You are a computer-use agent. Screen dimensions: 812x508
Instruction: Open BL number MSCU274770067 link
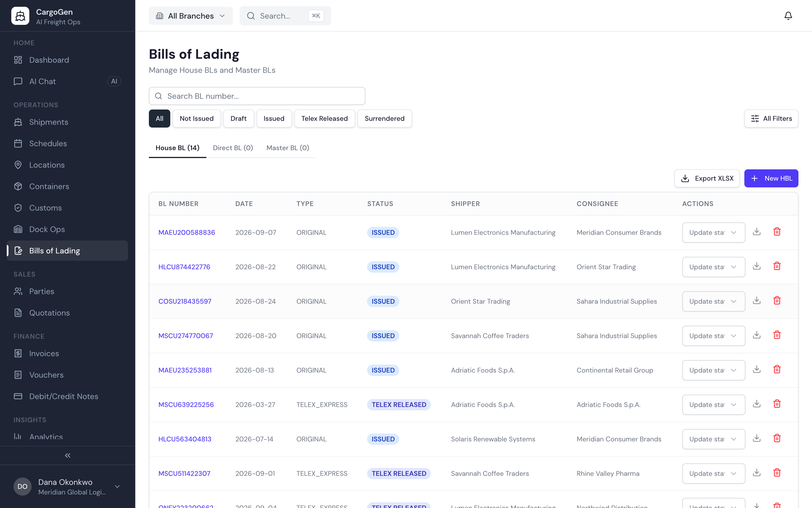coord(186,336)
